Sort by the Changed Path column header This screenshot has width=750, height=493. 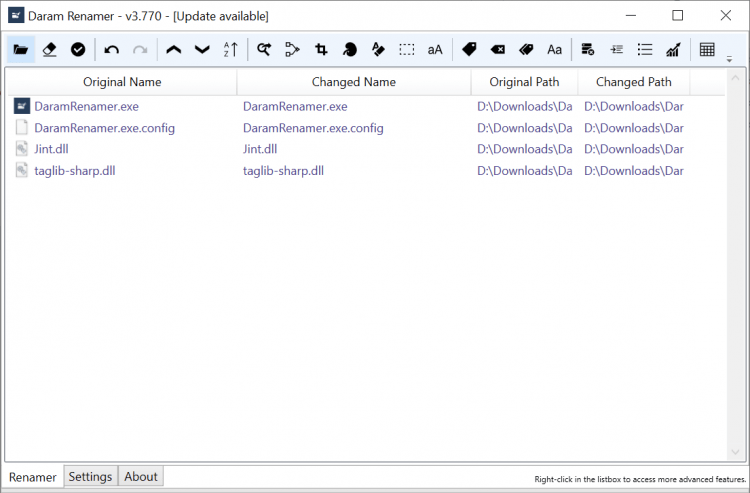coord(634,82)
